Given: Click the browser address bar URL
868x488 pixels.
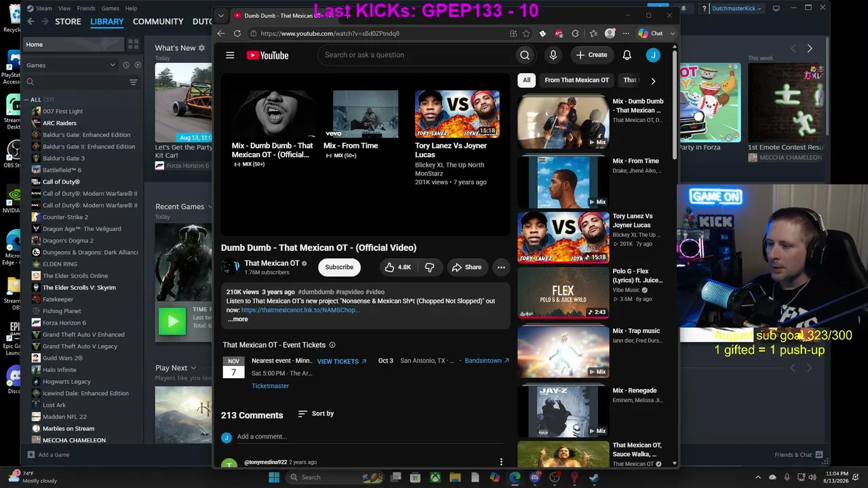Looking at the screenshot, I should [x=330, y=33].
